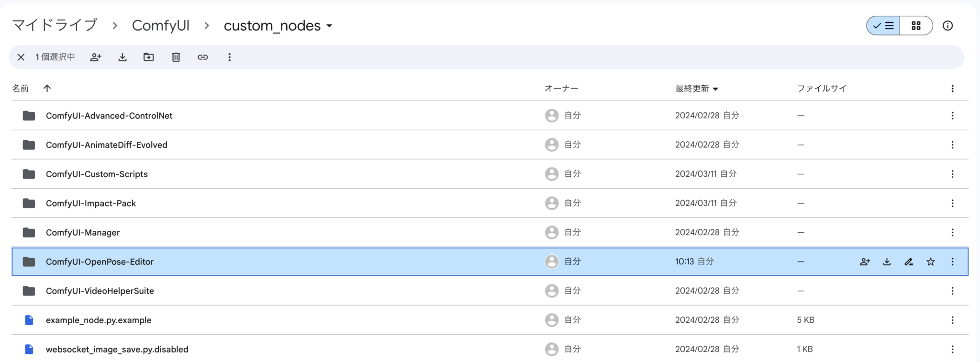Rename ComfyUI-OpenPose-Editor with pencil icon
Screen dimensions: 980x363
909,262
